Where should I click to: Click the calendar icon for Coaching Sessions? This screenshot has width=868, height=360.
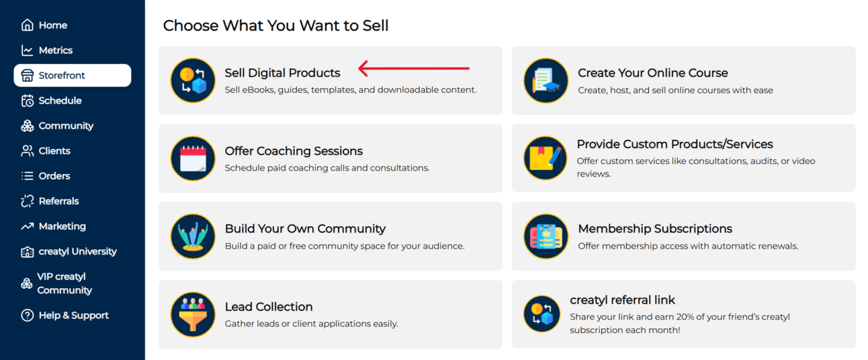coord(193,159)
